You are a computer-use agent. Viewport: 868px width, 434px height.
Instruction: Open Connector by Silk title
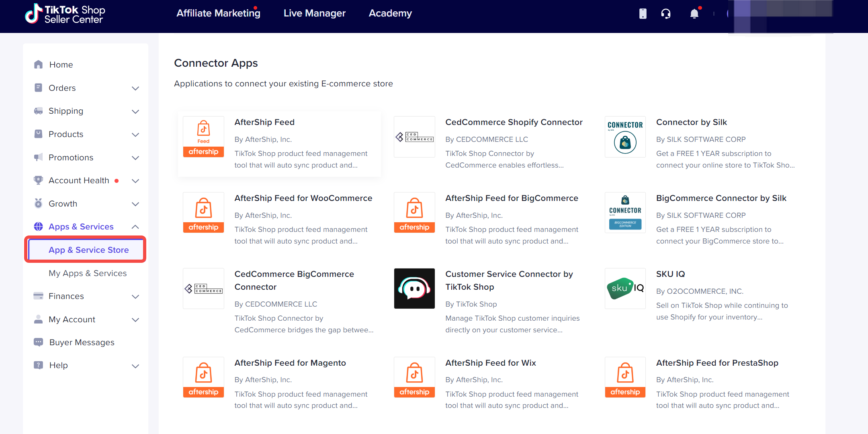(692, 122)
